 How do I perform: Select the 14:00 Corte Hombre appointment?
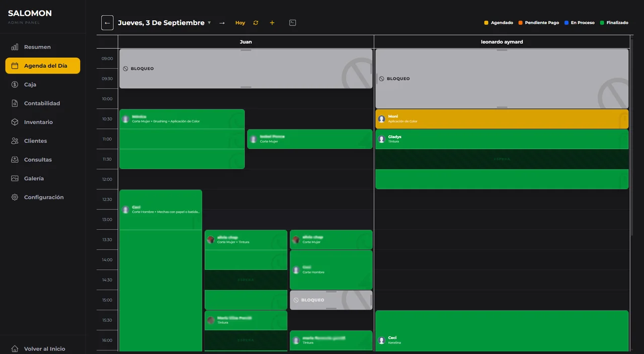point(331,270)
